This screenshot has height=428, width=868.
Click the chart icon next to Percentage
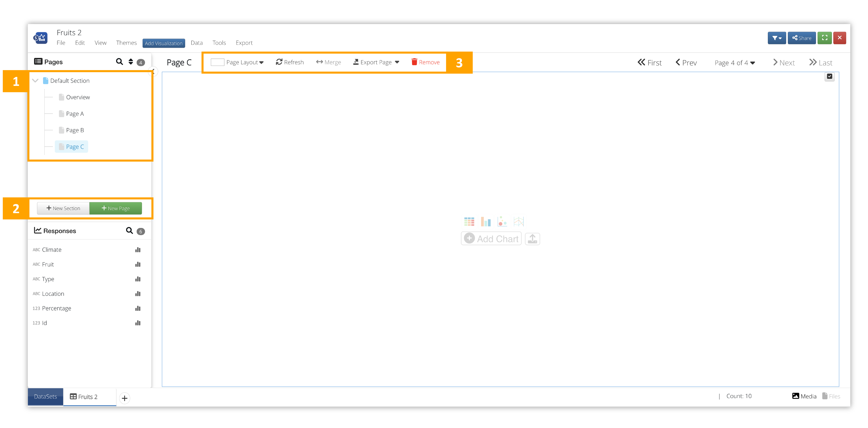coord(138,309)
